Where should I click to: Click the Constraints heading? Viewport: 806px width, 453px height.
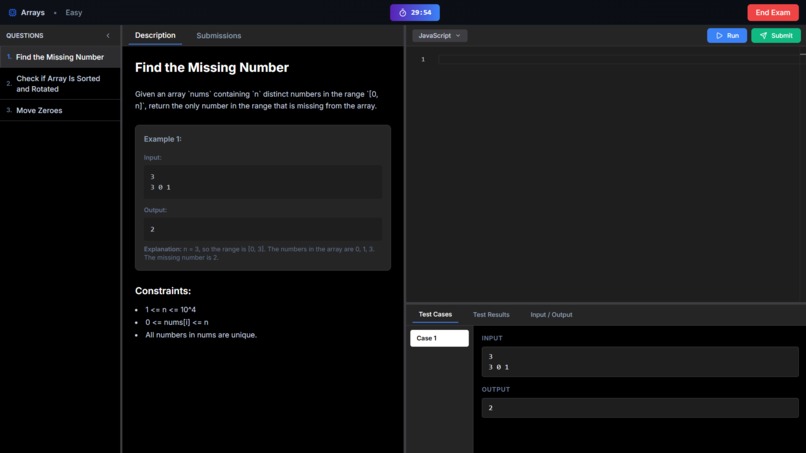[163, 291]
